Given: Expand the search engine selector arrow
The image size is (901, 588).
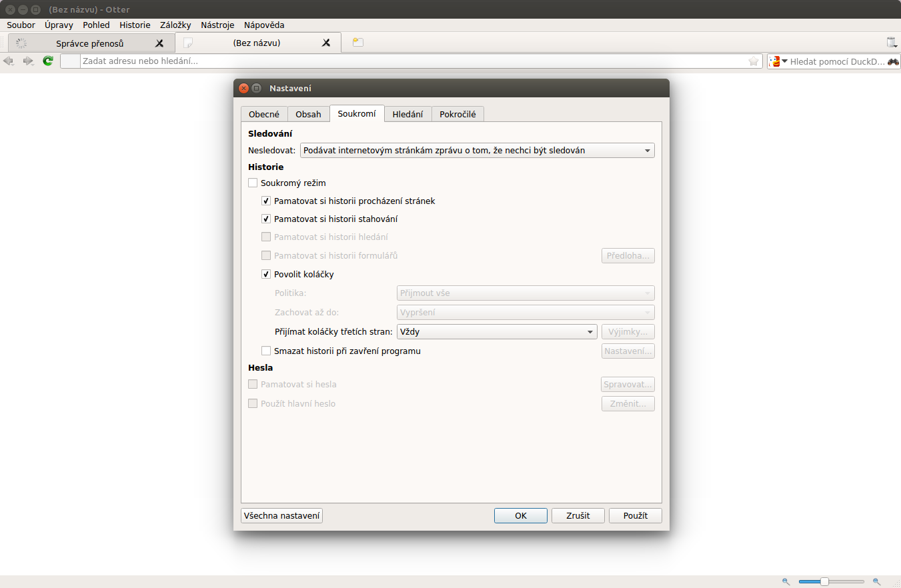Looking at the screenshot, I should [785, 61].
